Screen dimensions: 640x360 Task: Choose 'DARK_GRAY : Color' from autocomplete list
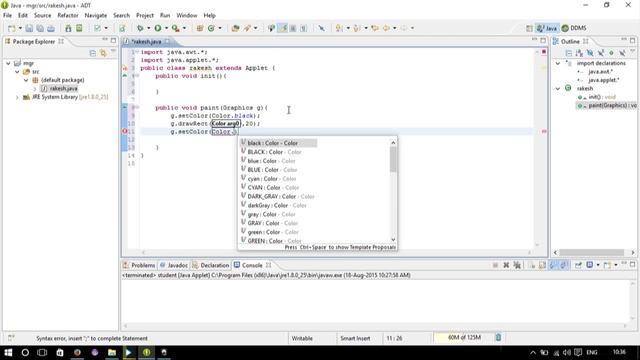(278, 196)
